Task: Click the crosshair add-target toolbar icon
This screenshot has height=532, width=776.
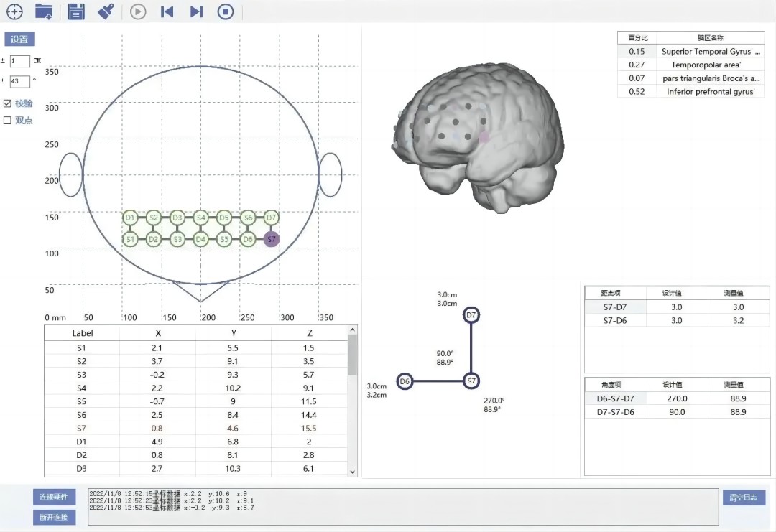Action: tap(15, 11)
